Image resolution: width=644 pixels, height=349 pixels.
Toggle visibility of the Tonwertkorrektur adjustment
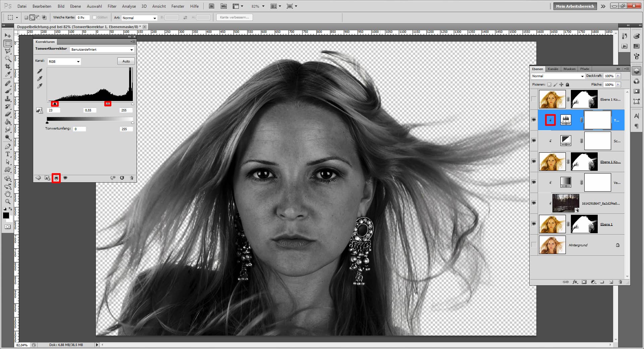pos(534,120)
